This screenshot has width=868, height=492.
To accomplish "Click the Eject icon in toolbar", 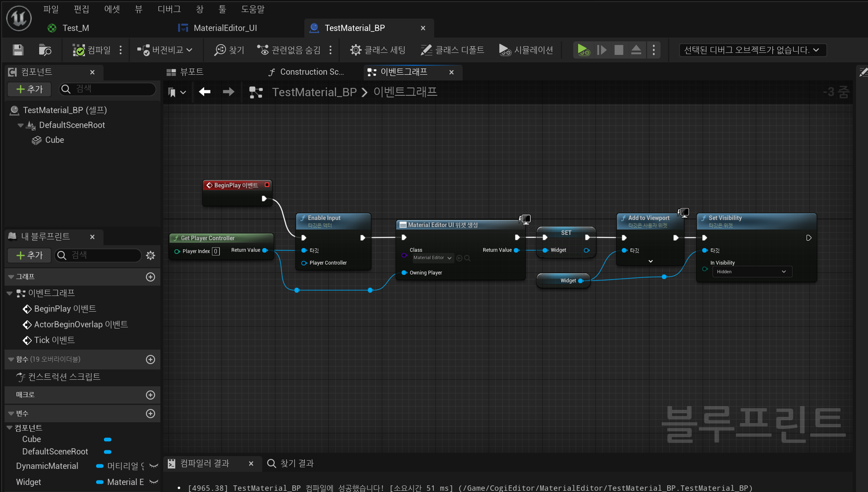I will coord(636,50).
